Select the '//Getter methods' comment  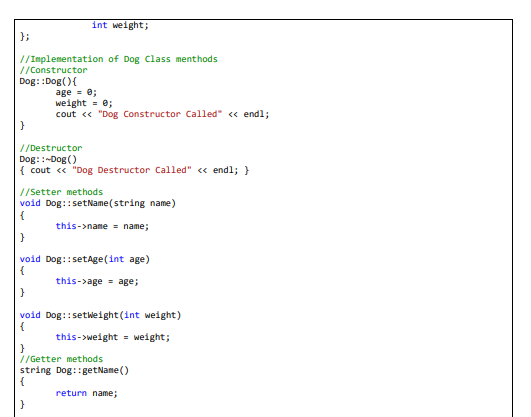click(x=61, y=359)
